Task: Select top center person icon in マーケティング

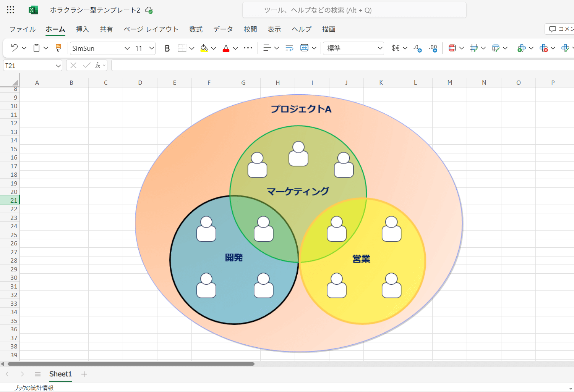Action: pyautogui.click(x=298, y=154)
